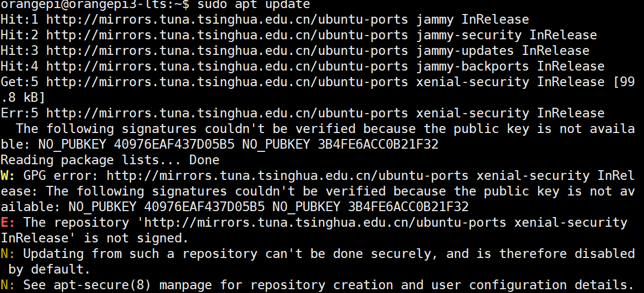Click the 'is not signed.' text

tap(136, 238)
